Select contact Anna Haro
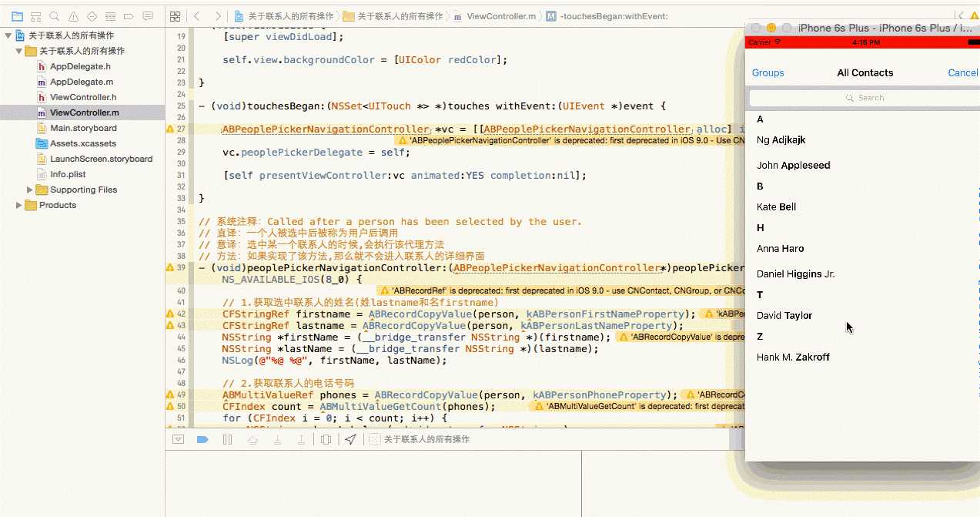 (780, 249)
